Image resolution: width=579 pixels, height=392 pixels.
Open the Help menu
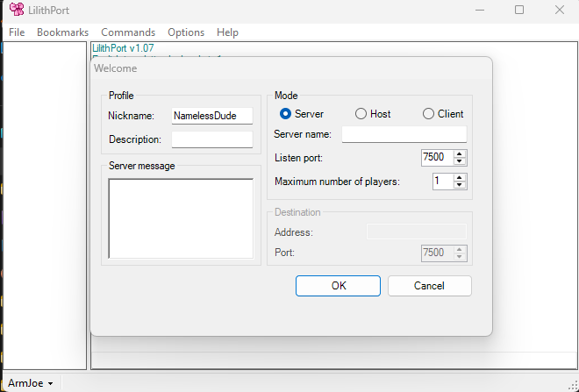pos(227,32)
